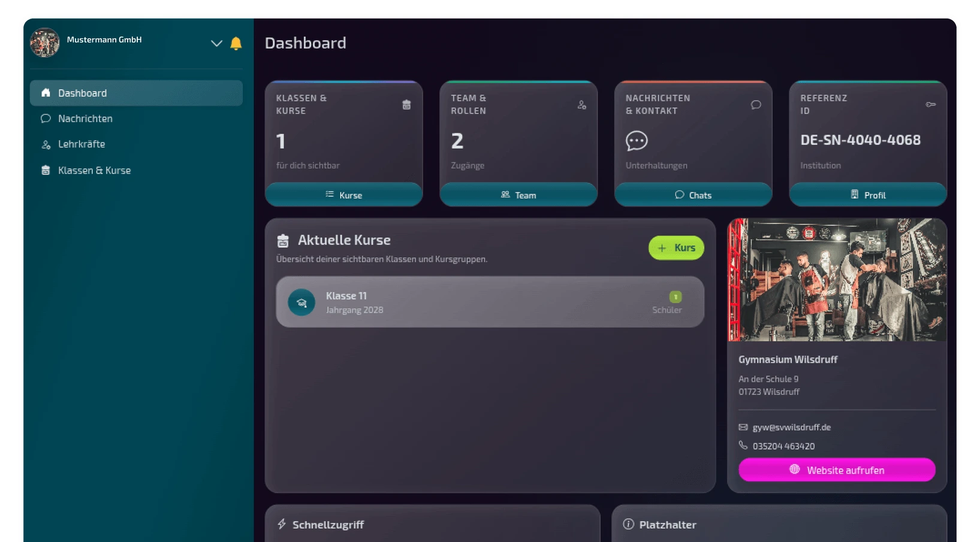Click the graduation cap icon of Klasse 11
Image resolution: width=980 pixels, height=542 pixels.
(x=301, y=302)
